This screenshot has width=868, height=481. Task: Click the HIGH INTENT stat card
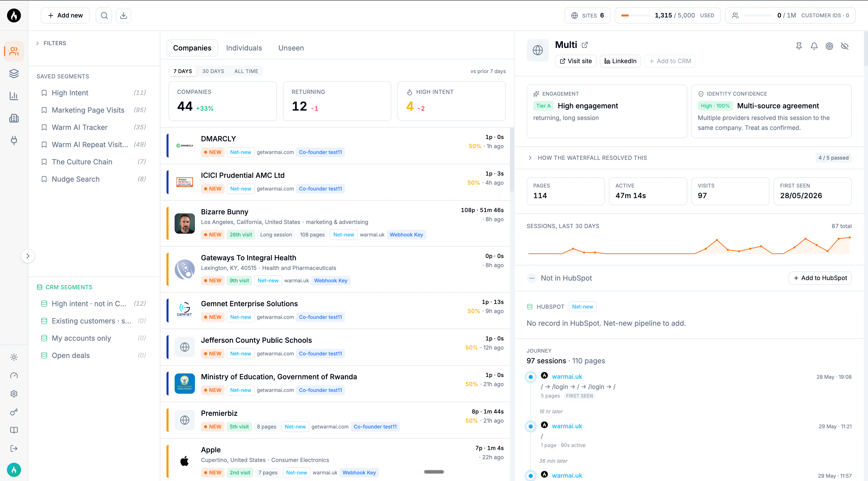point(452,101)
